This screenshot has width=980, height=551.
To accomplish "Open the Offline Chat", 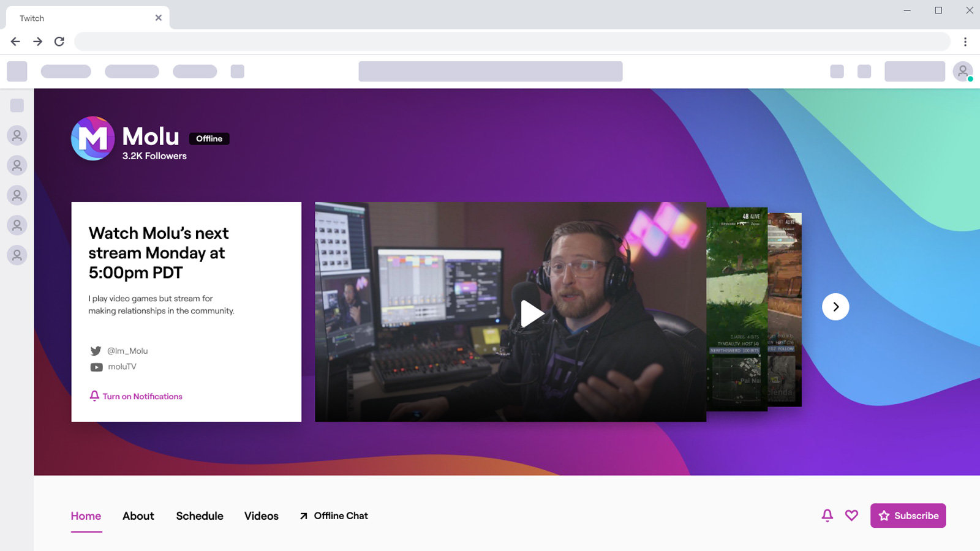I will (x=340, y=515).
